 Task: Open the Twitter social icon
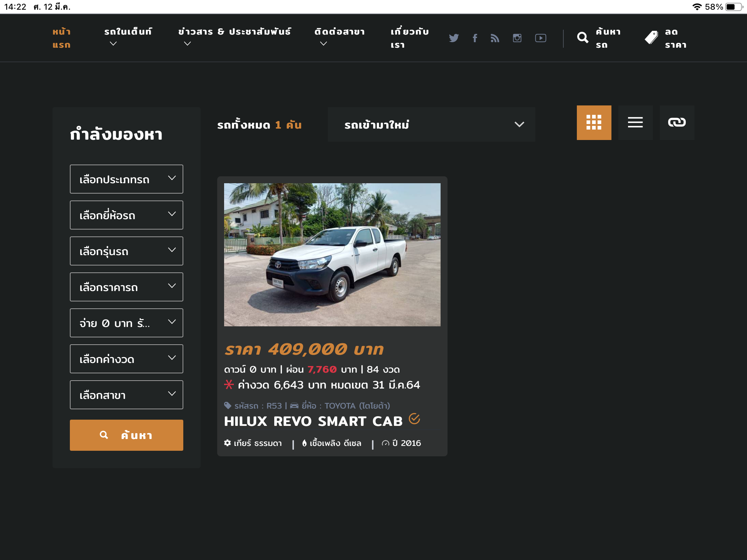pos(454,38)
